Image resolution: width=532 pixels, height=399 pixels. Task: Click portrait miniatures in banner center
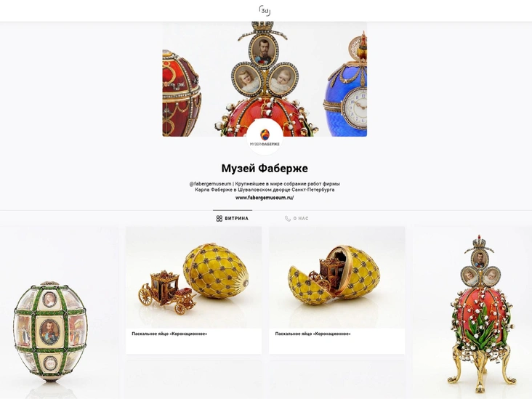[264, 65]
